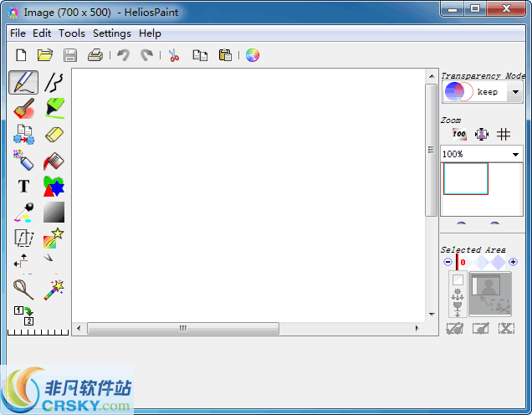The width and height of the screenshot is (532, 415).
Task: Select the Lasso selection tool
Action: click(x=23, y=289)
